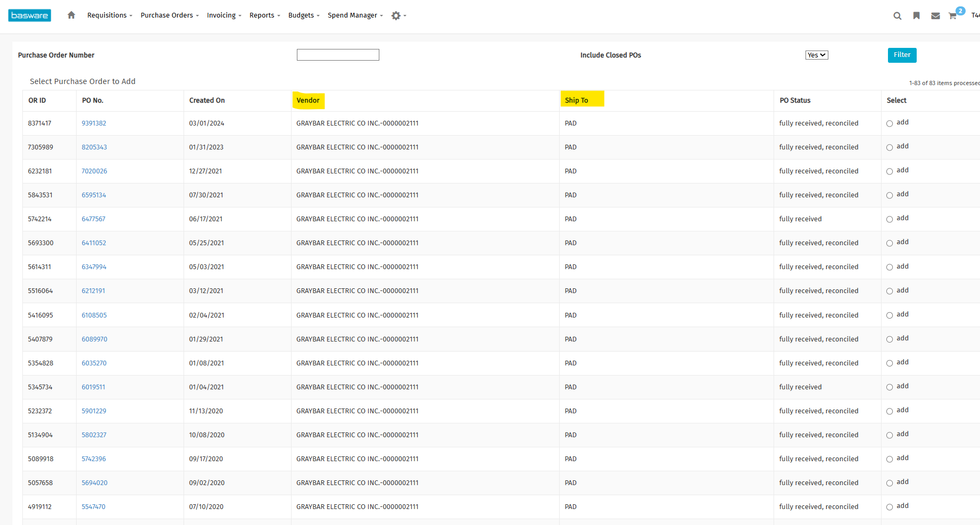The height and width of the screenshot is (525, 980).
Task: Select add radio for PO 6108505
Action: tap(890, 315)
